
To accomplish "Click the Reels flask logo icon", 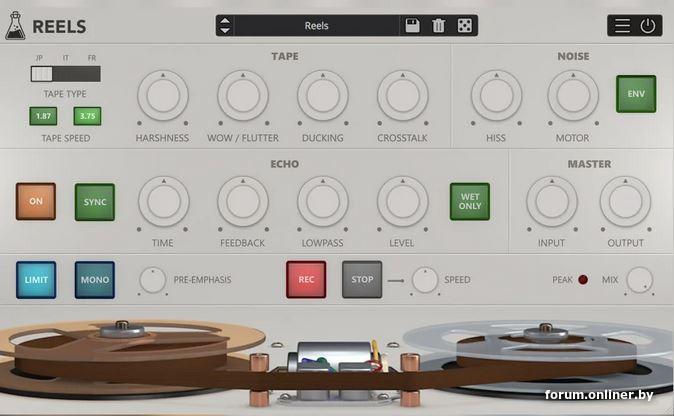I will point(15,26).
